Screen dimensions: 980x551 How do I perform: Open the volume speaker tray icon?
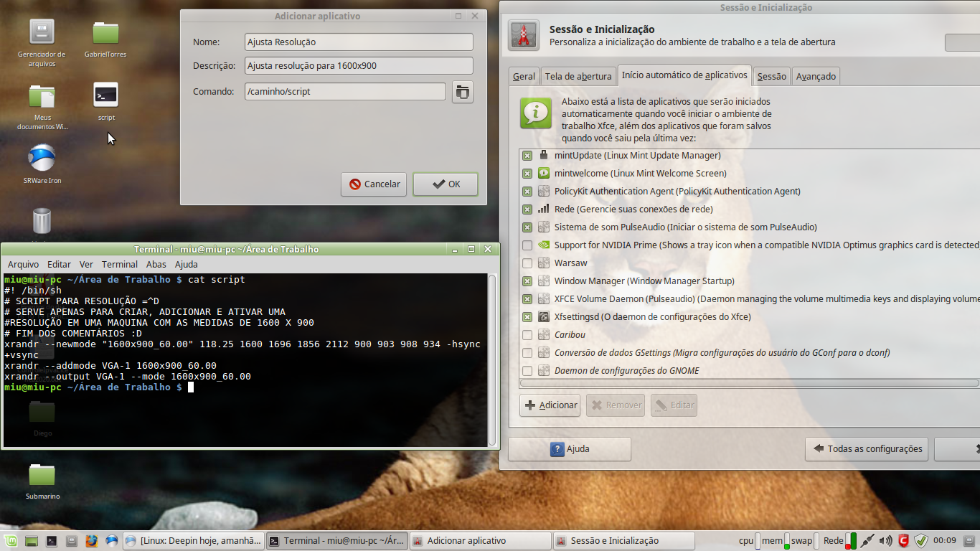tap(886, 541)
